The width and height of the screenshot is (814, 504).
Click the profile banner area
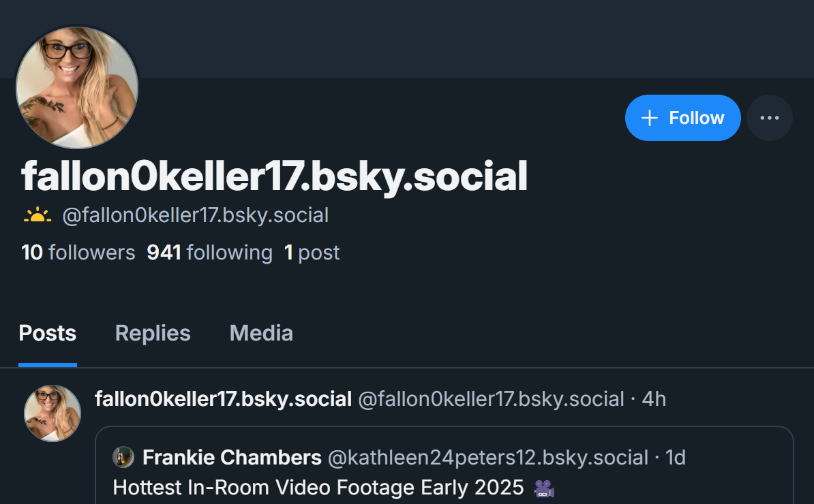coord(477,39)
